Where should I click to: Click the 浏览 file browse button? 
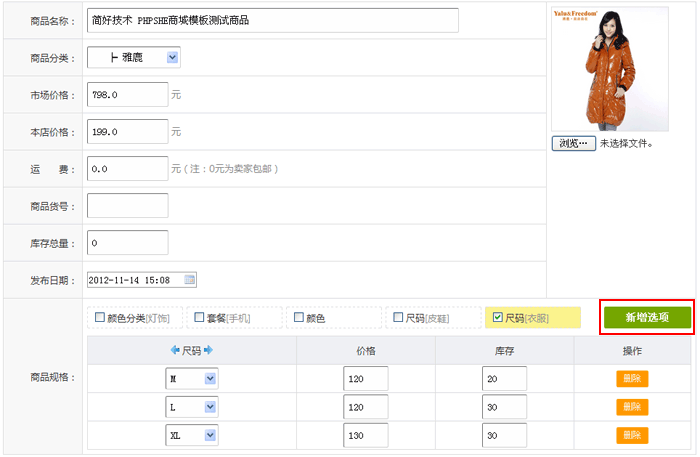[x=573, y=143]
